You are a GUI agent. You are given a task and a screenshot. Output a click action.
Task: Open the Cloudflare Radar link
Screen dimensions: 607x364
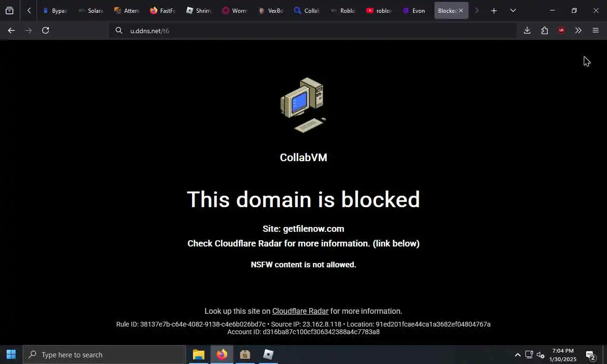300,311
